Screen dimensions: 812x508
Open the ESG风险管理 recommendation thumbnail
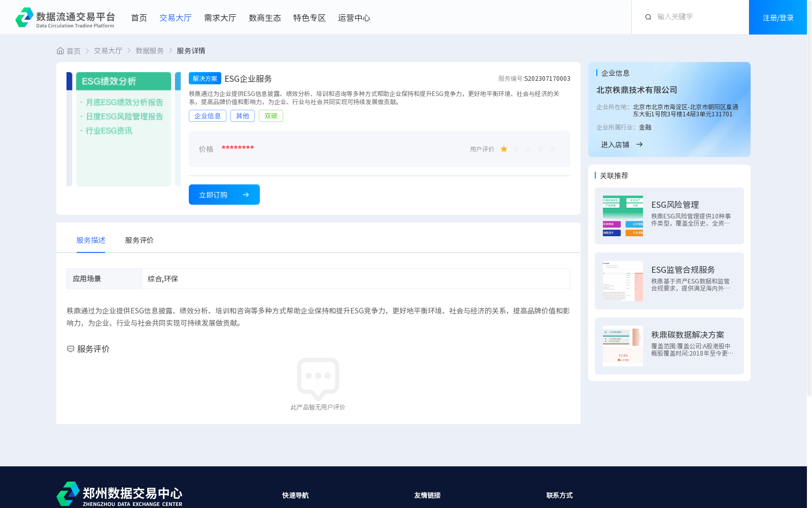pyautogui.click(x=623, y=216)
